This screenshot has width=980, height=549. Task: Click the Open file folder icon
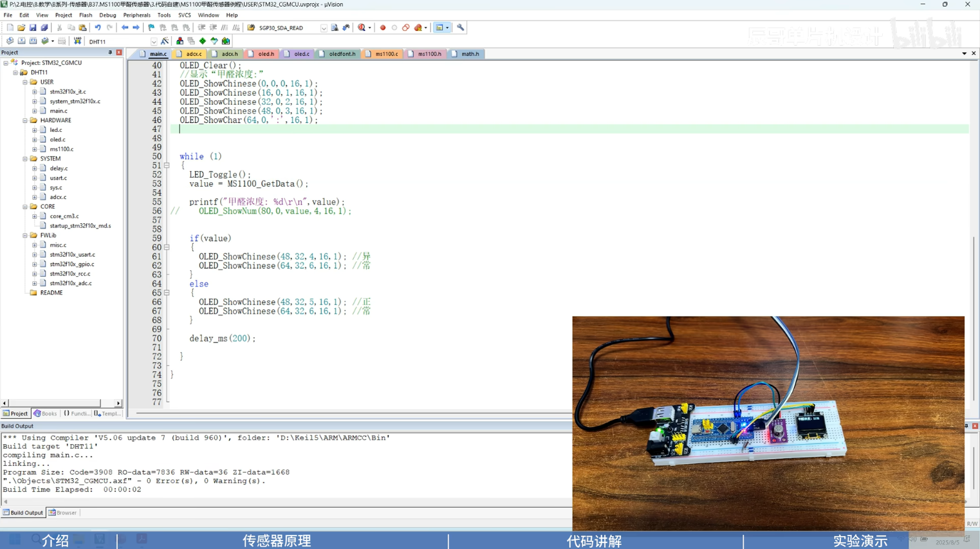(21, 28)
